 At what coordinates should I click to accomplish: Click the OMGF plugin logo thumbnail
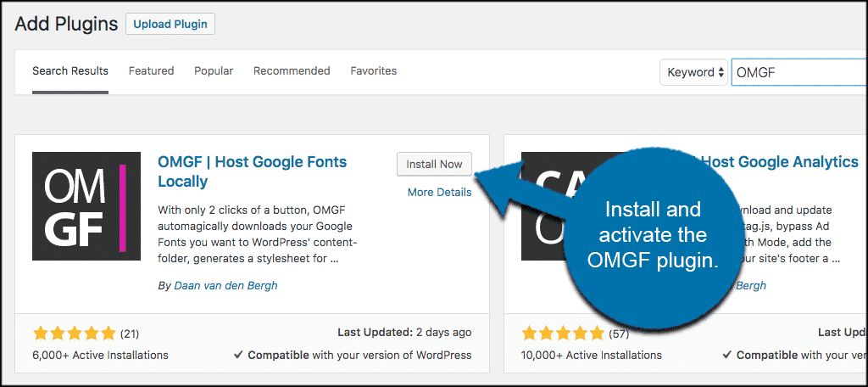86,206
